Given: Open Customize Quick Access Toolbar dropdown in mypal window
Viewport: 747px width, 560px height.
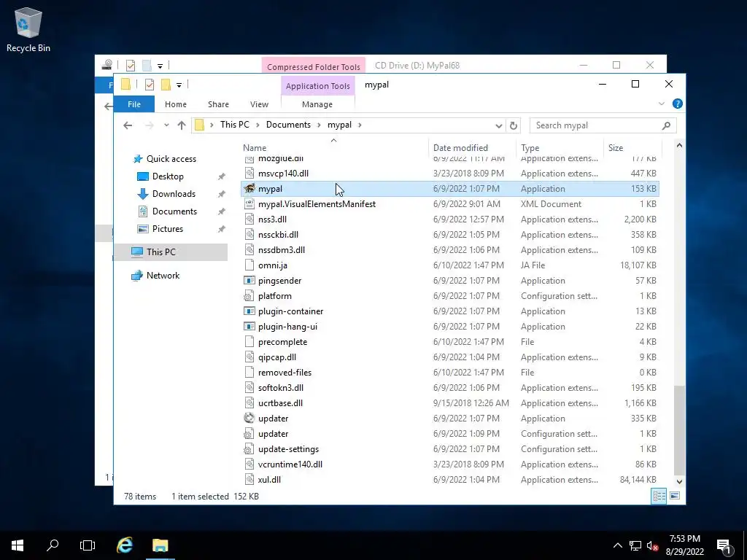Looking at the screenshot, I should point(179,85).
